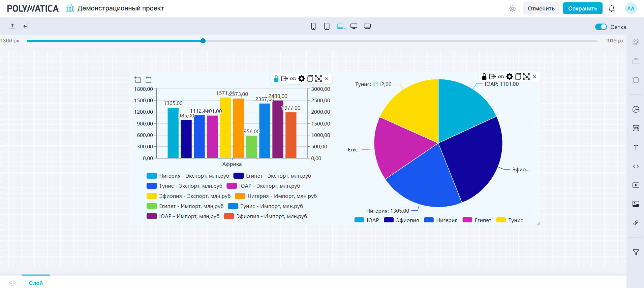Click the SVG element icon in sidebar
Screen dimensions: 644x288
(636, 128)
